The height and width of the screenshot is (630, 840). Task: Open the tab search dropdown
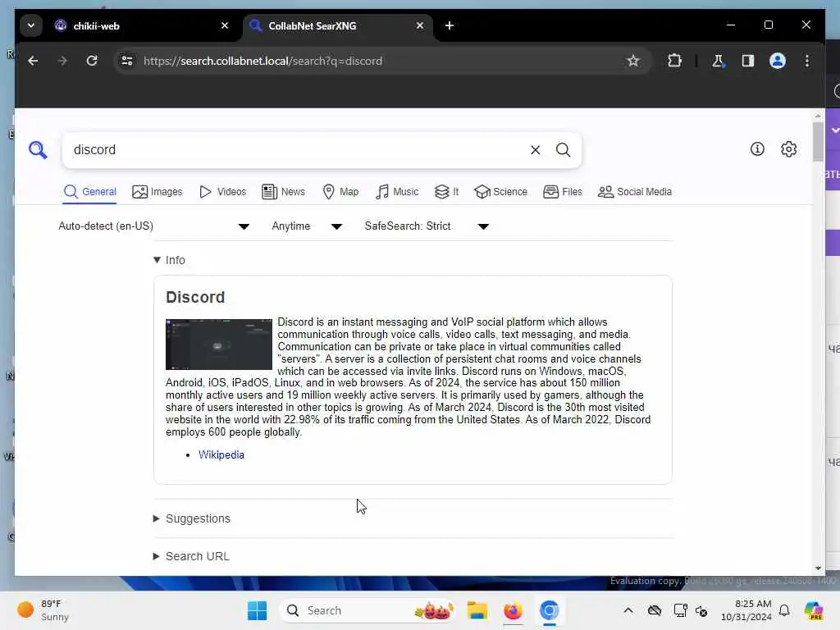coord(31,25)
